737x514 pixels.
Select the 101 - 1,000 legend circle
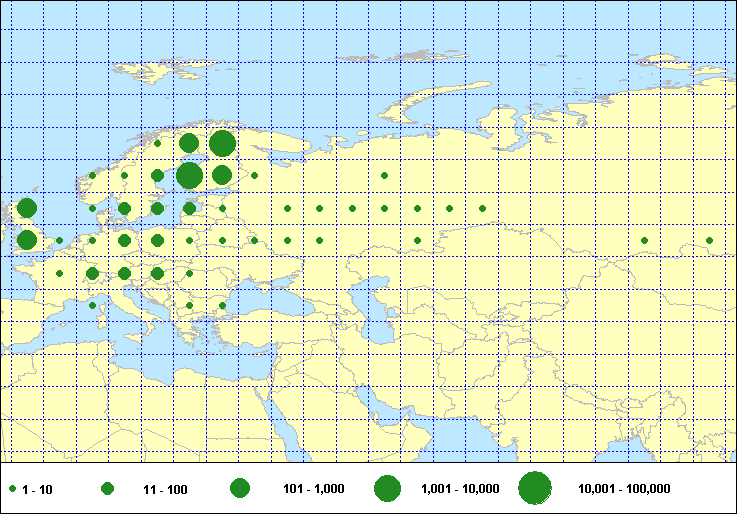pos(239,489)
